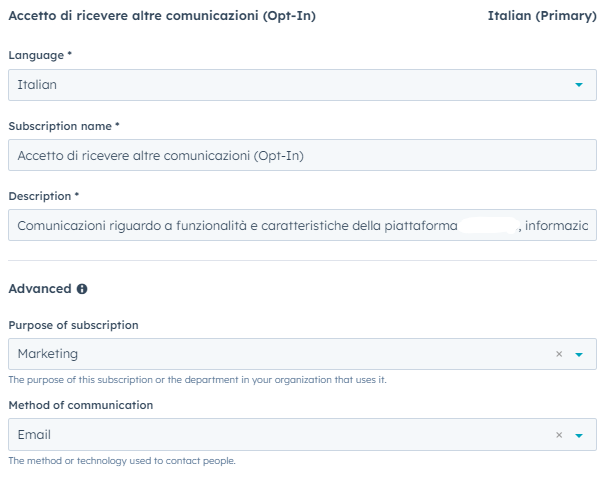Click the 'Accetto di ricevere' page heading
Viewport: 605px width, 482px height.
162,16
